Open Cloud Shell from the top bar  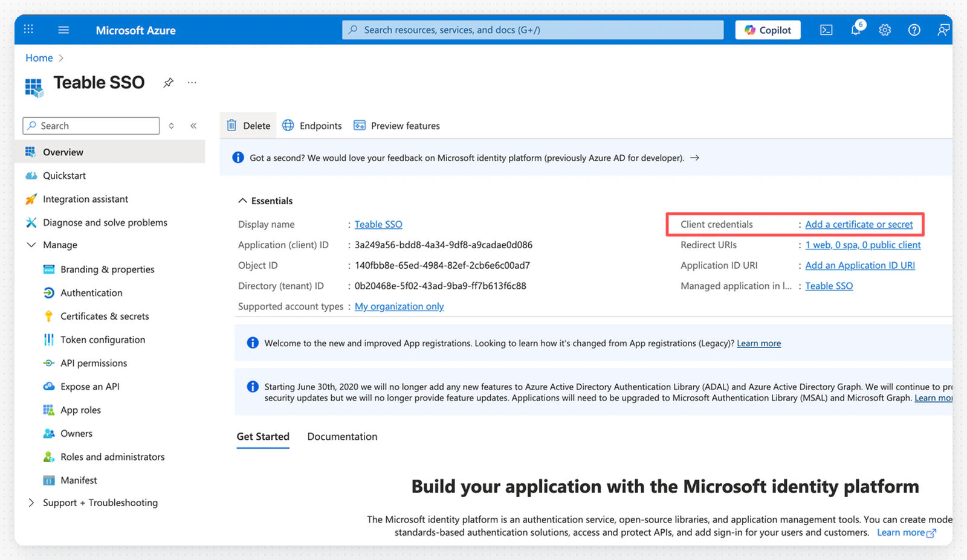click(826, 30)
